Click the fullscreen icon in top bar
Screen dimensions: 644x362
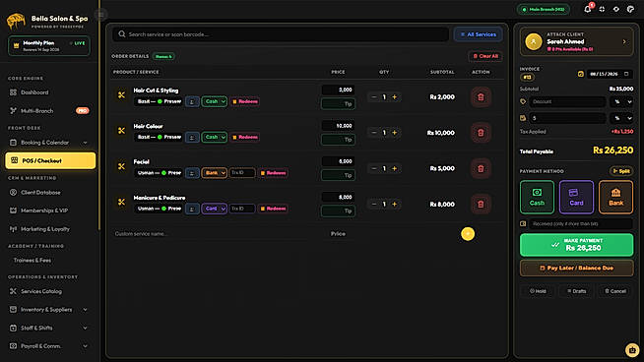pos(602,9)
